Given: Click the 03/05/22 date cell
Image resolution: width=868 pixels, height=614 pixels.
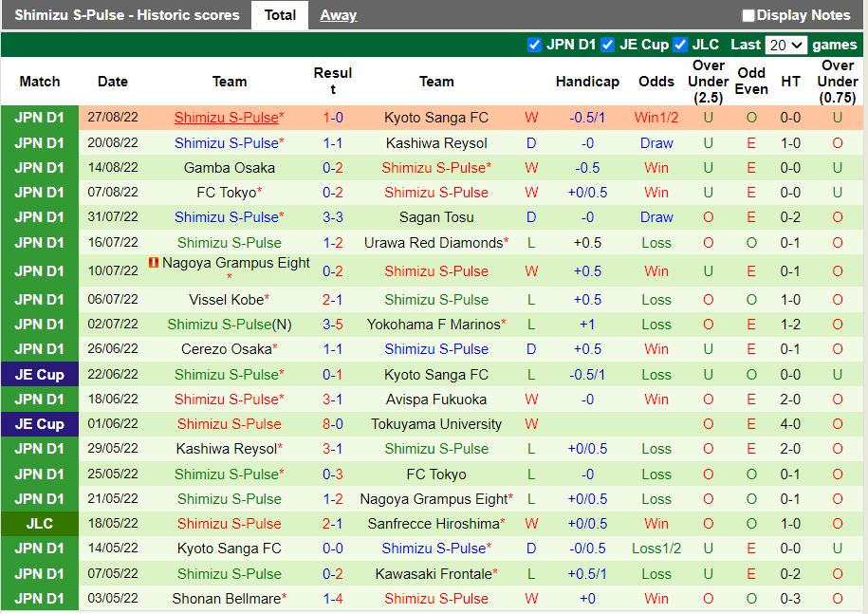Looking at the screenshot, I should (112, 599).
